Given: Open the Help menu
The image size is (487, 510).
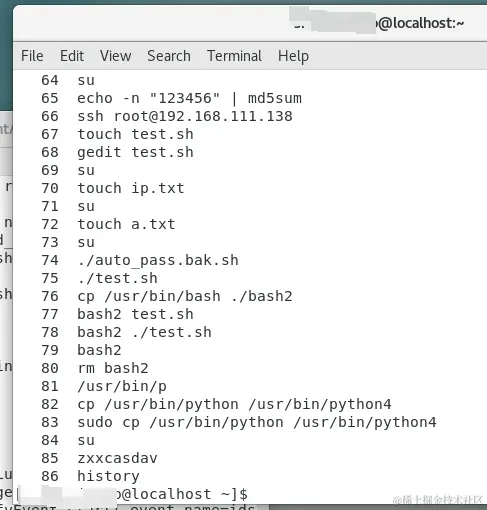Looking at the screenshot, I should tap(293, 56).
